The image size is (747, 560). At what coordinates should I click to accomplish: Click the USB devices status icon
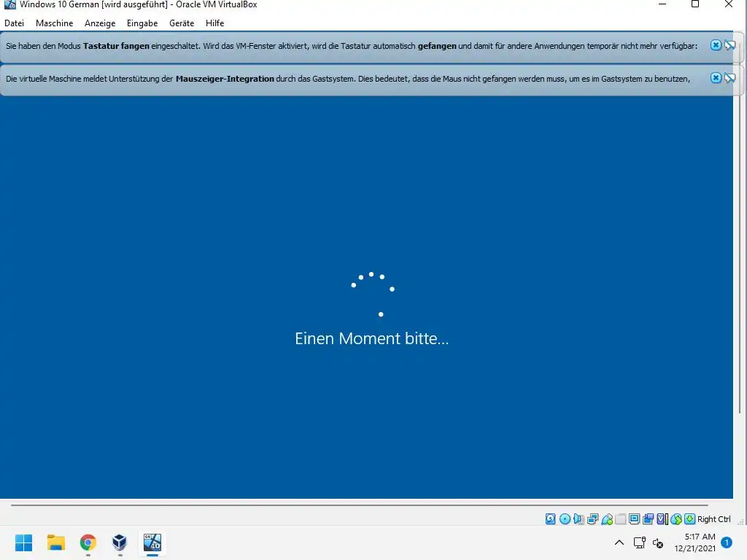[606, 519]
